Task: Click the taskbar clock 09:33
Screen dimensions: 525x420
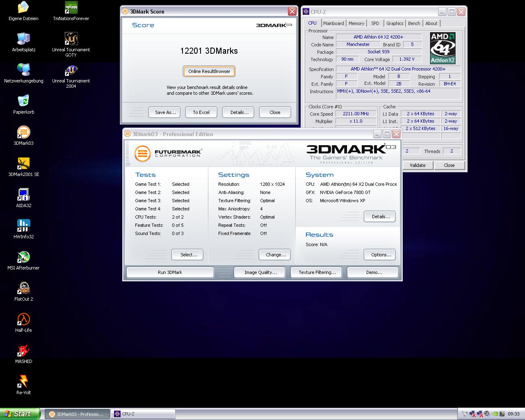Action: [514, 414]
